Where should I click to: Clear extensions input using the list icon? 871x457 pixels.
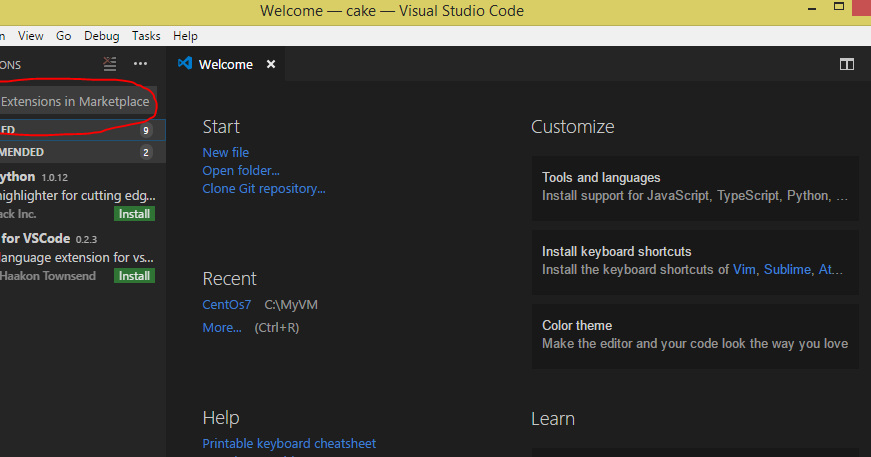tap(110, 64)
